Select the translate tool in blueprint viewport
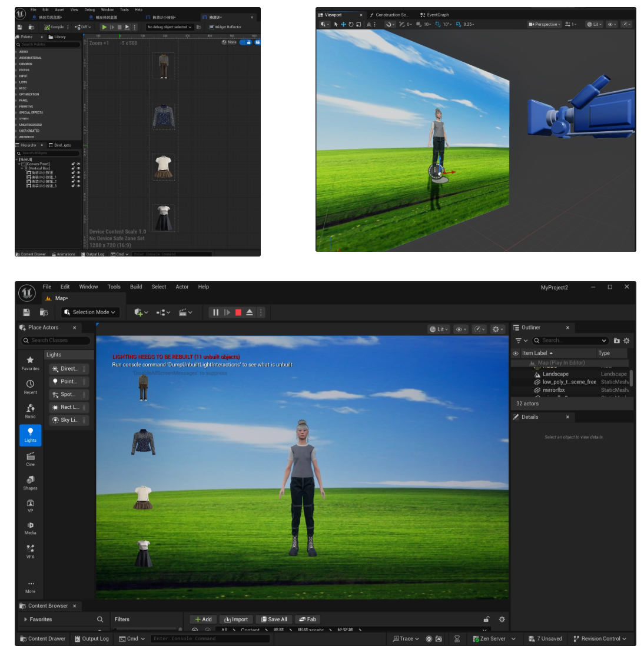The image size is (644, 646). point(343,24)
